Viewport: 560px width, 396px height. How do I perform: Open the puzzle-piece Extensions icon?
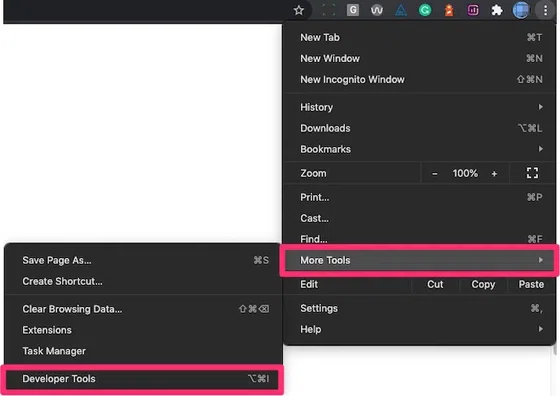coord(497,10)
